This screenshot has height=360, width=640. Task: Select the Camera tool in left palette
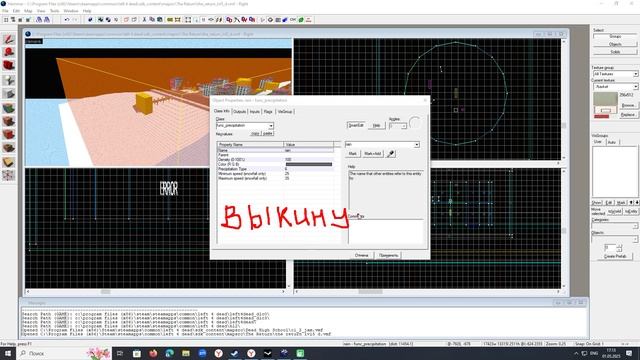pyautogui.click(x=9, y=66)
